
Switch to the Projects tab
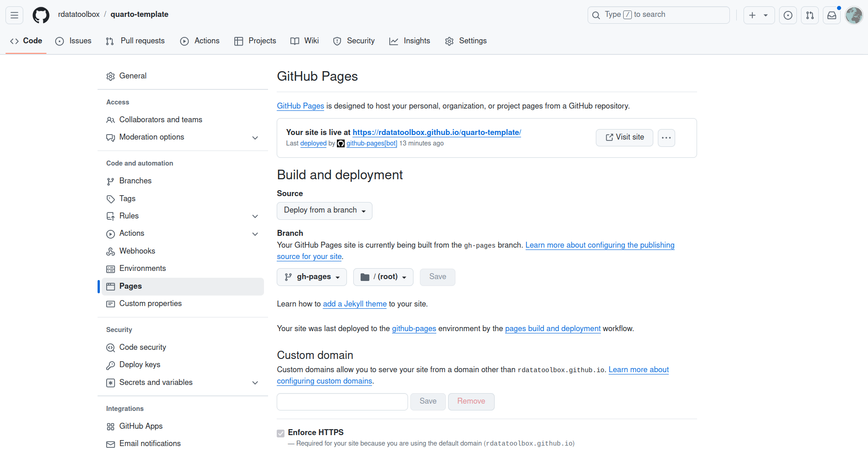tap(255, 41)
